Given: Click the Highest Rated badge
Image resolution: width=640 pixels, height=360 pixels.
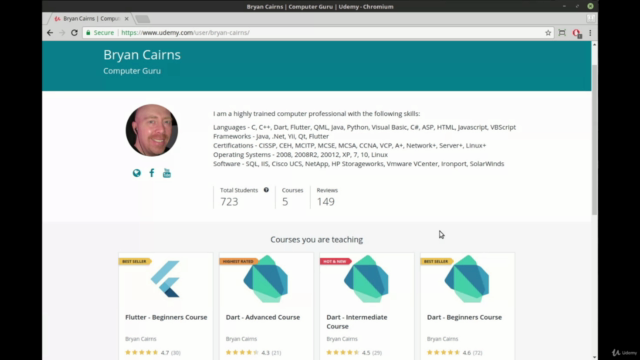Looking at the screenshot, I should click(x=238, y=261).
